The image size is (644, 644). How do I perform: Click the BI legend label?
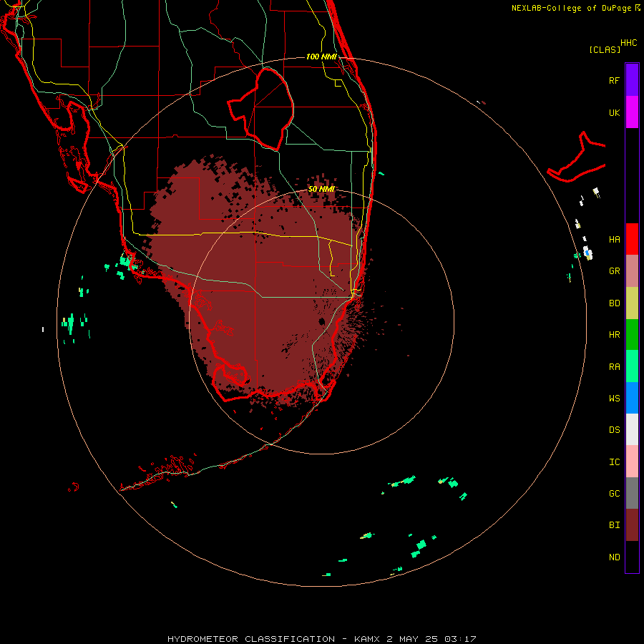614,525
